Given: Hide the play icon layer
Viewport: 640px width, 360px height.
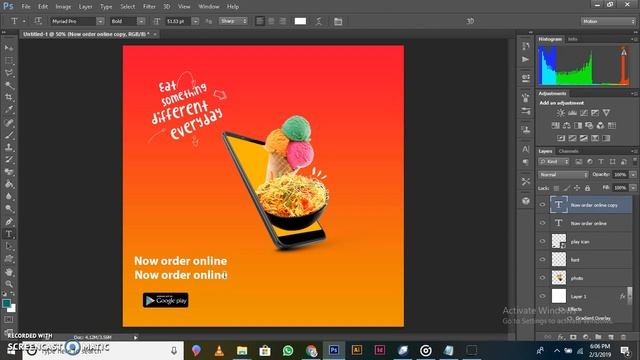Looking at the screenshot, I should pos(542,241).
